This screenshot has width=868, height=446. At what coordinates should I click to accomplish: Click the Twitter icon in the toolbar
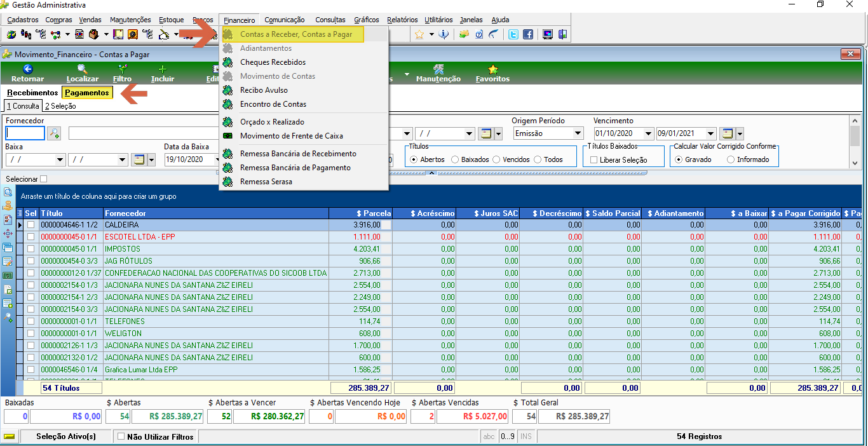point(513,34)
